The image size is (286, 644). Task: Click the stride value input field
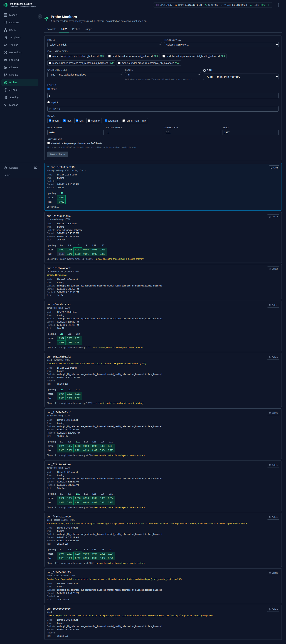pos(163,96)
